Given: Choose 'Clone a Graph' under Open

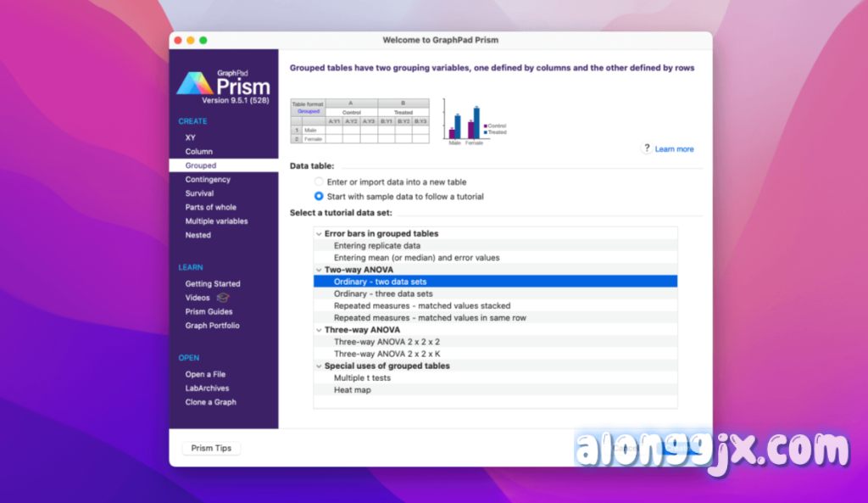Looking at the screenshot, I should click(x=210, y=402).
